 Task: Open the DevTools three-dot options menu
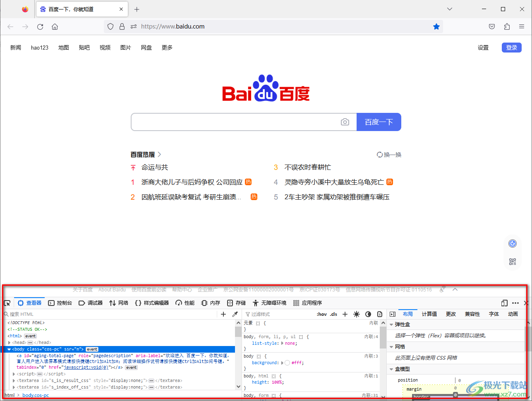pyautogui.click(x=515, y=303)
